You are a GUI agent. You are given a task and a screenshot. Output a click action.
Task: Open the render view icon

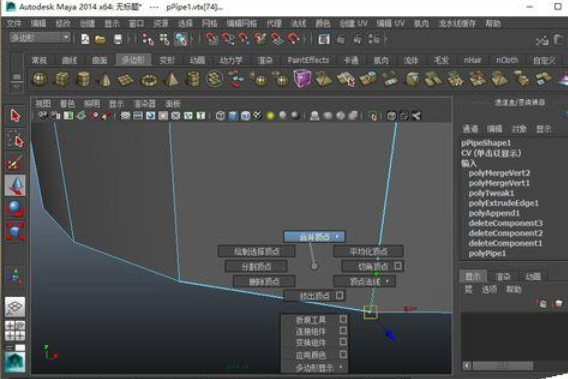coord(323,39)
